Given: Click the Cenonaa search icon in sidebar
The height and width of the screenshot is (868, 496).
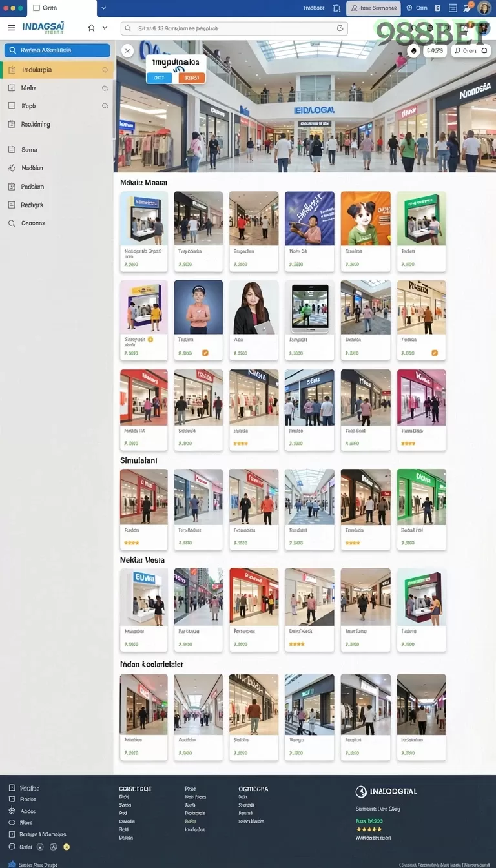Looking at the screenshot, I should coord(11,223).
